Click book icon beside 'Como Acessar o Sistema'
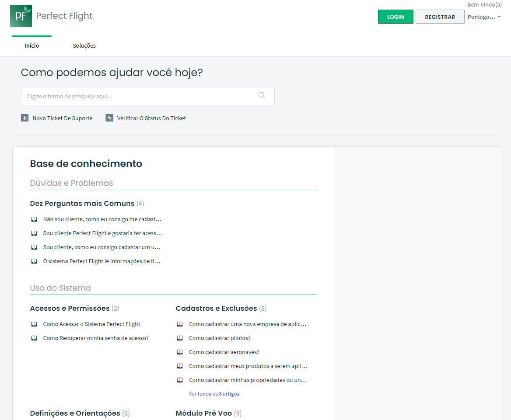 click(x=34, y=324)
